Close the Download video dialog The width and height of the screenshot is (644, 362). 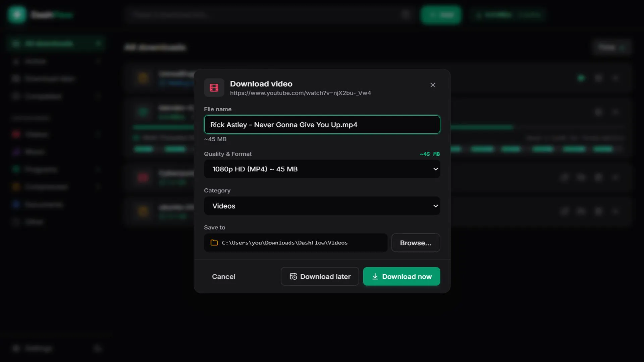click(433, 85)
